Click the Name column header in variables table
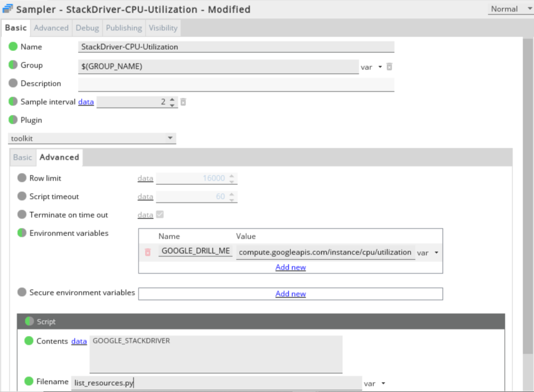Viewport: 534px width, 392px height. point(169,236)
